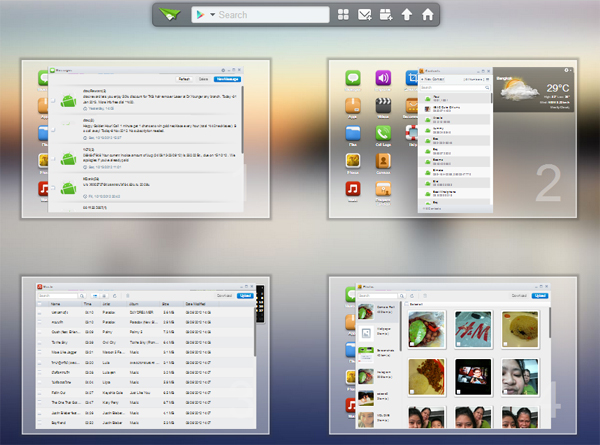This screenshot has width=600, height=445.
Task: Click Refresh in the Messages window
Action: [184, 79]
